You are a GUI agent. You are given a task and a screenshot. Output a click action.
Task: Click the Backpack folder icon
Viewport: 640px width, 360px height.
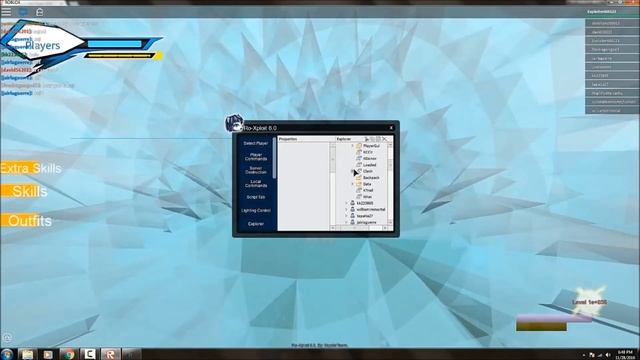(359, 178)
